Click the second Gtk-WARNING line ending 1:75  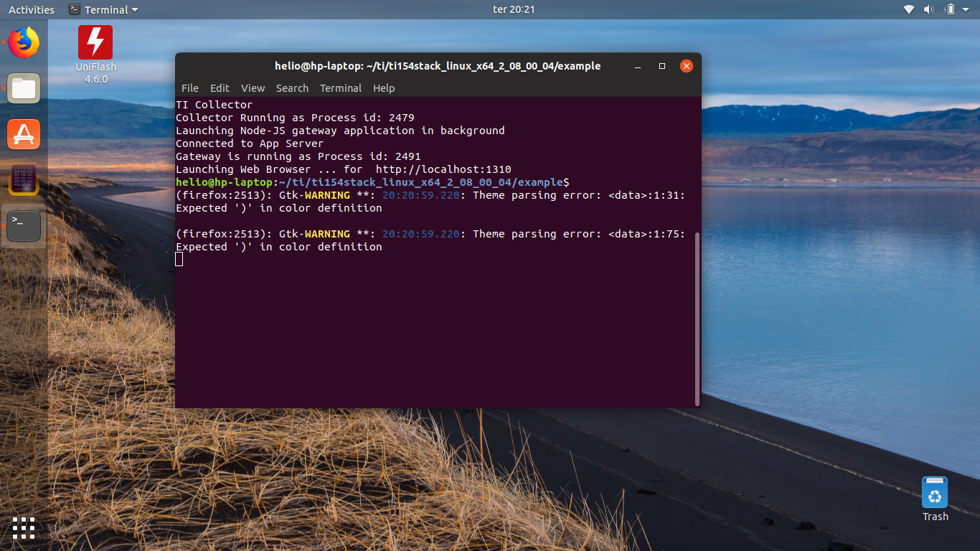point(430,234)
